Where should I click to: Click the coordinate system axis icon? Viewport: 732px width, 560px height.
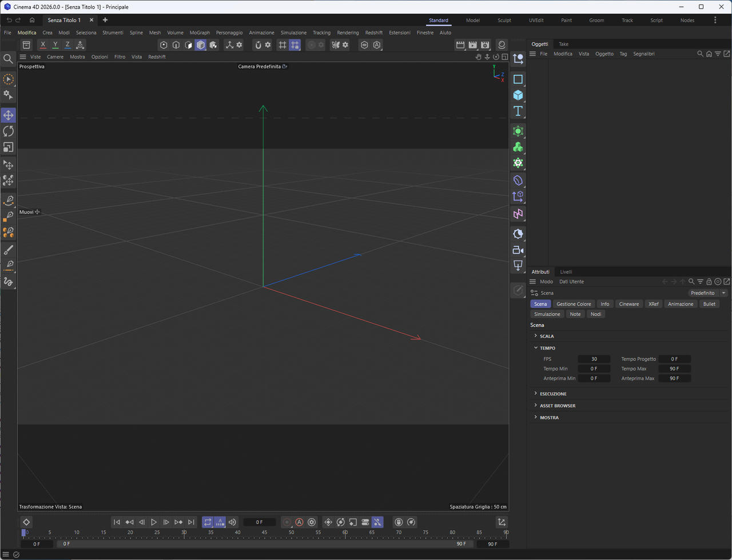click(x=80, y=45)
